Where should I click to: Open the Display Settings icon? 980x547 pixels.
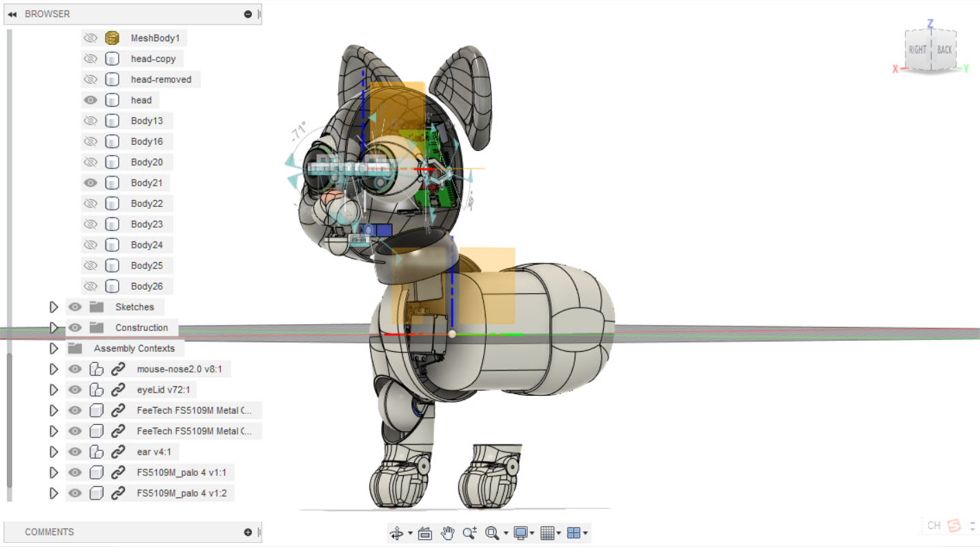click(521, 533)
